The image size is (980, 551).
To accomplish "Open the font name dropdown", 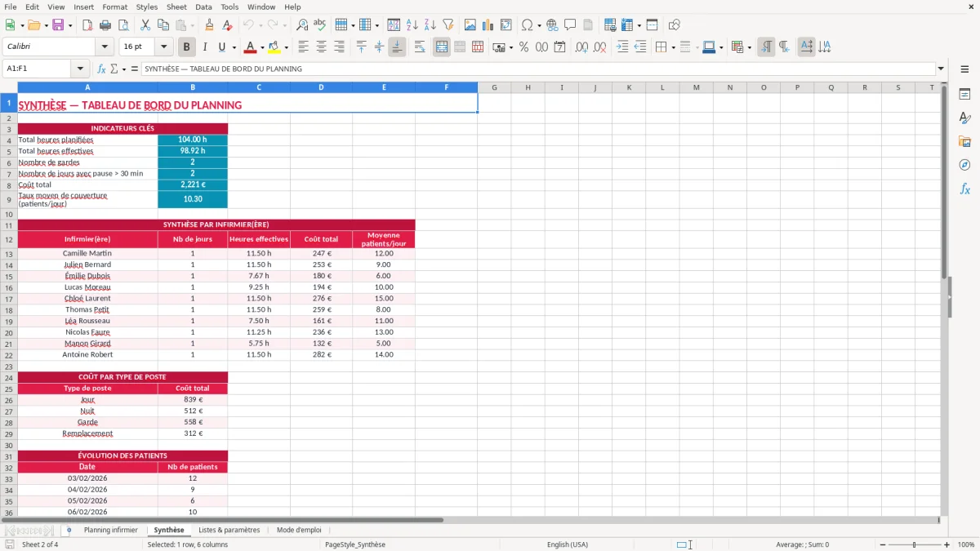I will [104, 47].
